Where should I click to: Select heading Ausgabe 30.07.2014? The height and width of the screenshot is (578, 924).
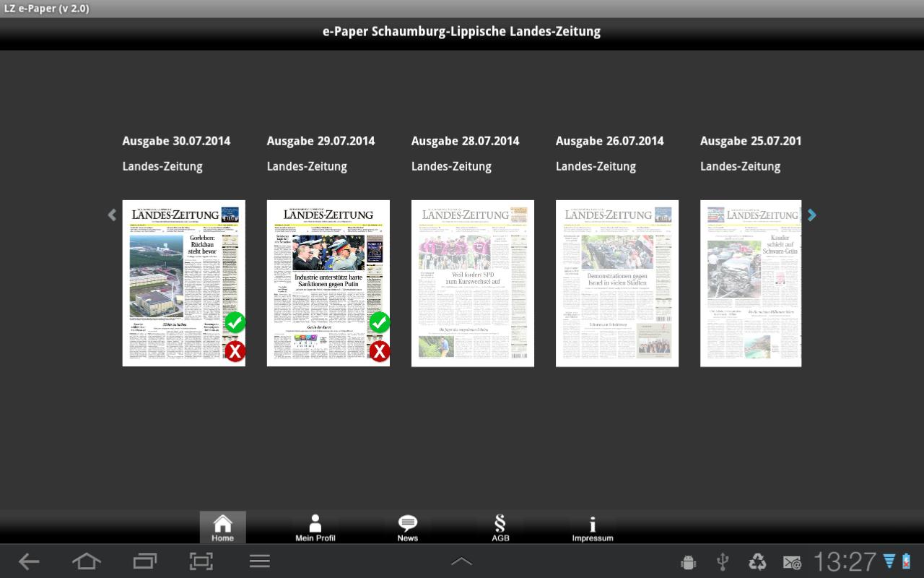176,141
